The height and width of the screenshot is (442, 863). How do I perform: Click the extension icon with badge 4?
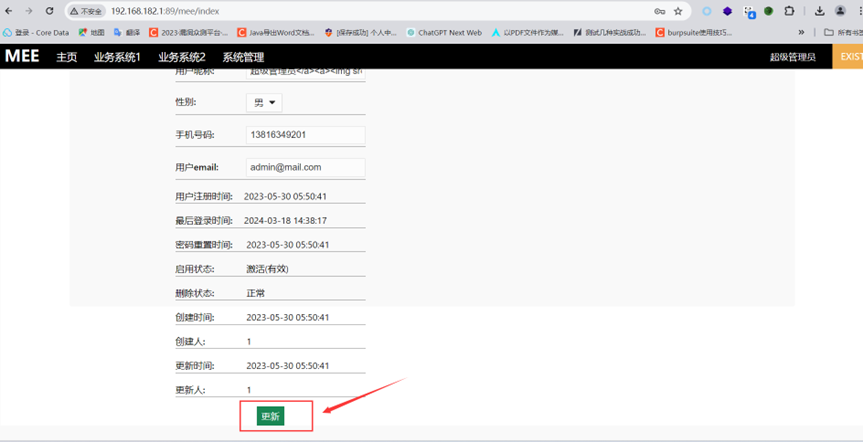749,12
